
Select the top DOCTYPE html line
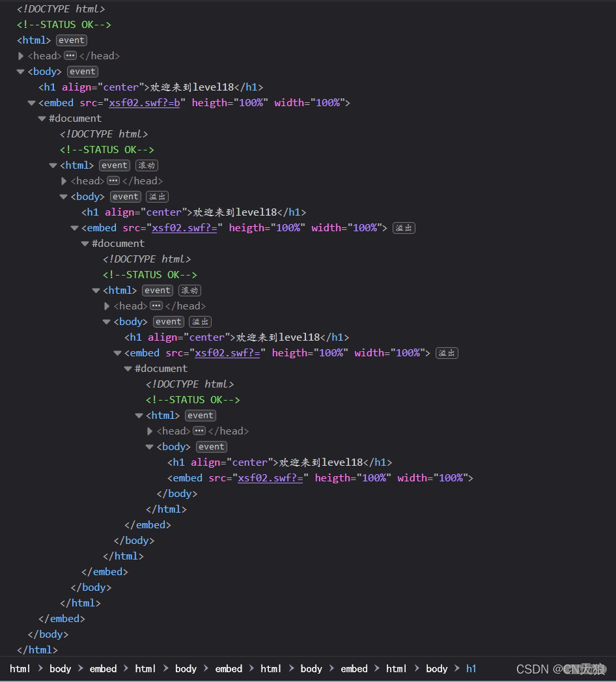tap(61, 9)
